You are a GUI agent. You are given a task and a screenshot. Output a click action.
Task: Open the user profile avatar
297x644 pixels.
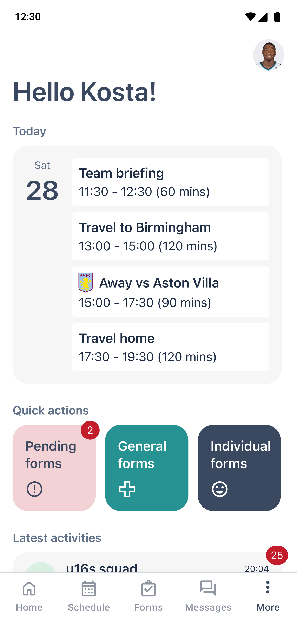269,55
